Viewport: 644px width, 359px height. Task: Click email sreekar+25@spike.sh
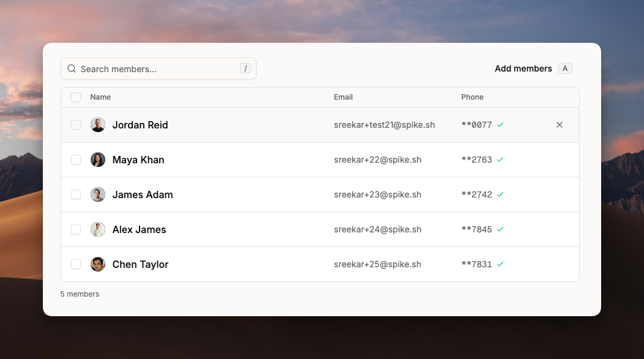coord(378,264)
